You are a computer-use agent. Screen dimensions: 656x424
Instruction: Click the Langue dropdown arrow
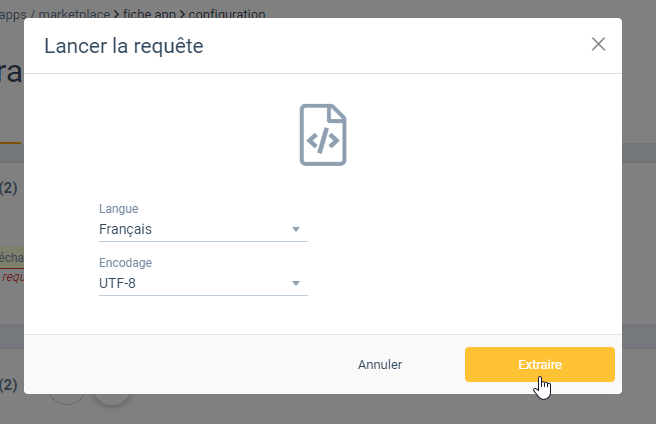[x=295, y=229]
